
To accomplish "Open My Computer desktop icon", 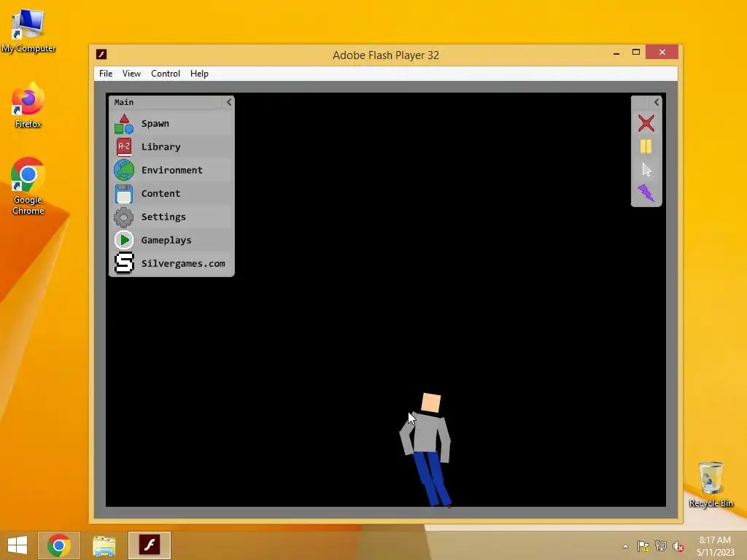I will (x=28, y=31).
